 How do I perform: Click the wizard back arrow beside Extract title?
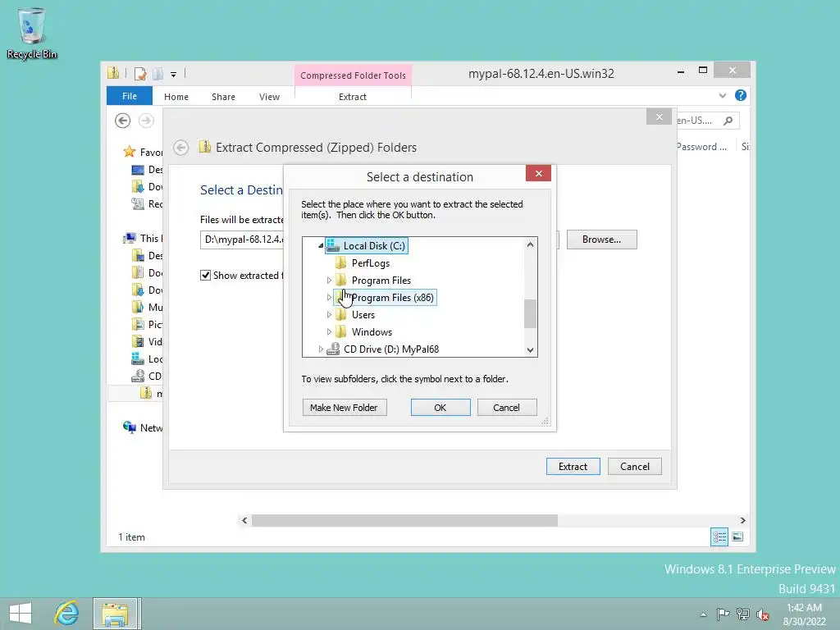click(181, 148)
